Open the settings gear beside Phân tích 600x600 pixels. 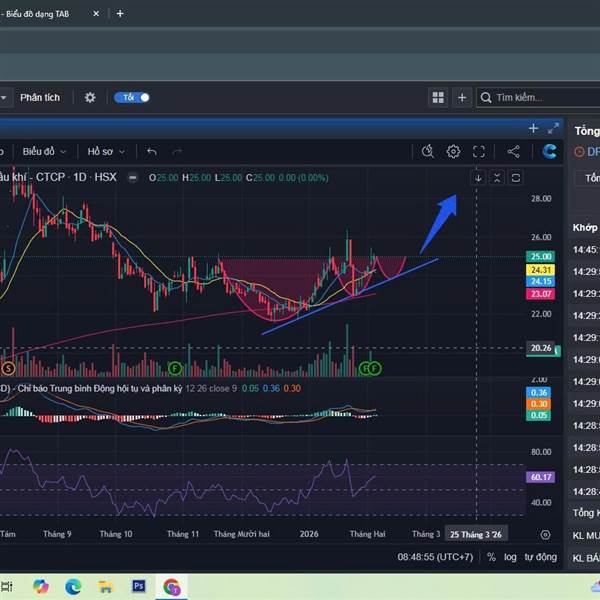coord(90,97)
